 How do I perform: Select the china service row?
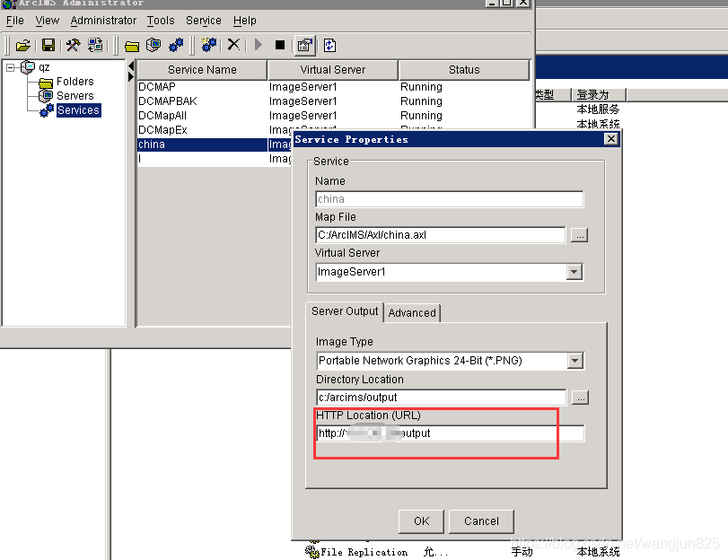(x=215, y=144)
